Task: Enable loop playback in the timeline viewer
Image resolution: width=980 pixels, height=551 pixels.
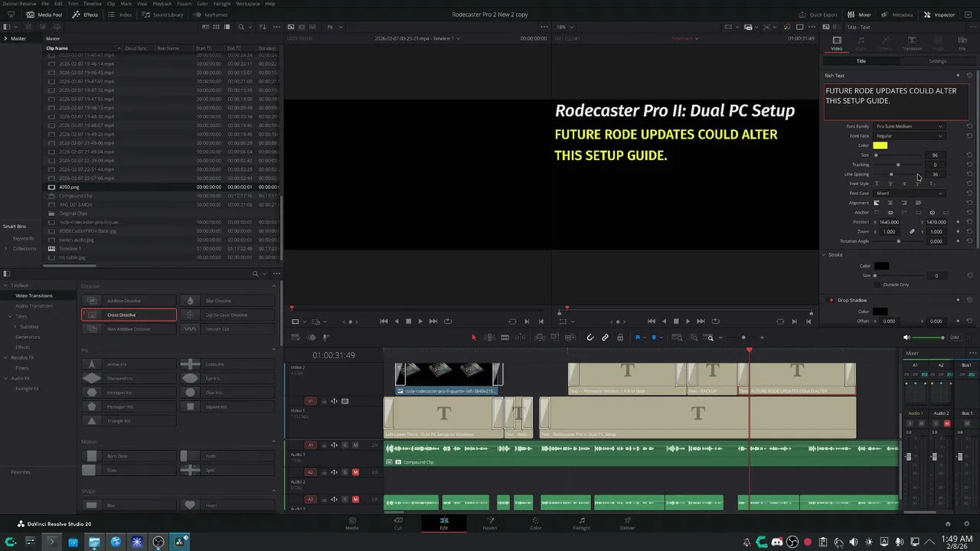Action: coord(716,321)
